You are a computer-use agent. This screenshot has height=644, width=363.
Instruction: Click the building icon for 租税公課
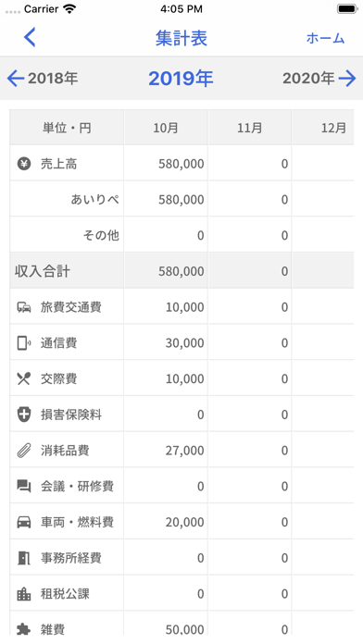(24, 594)
